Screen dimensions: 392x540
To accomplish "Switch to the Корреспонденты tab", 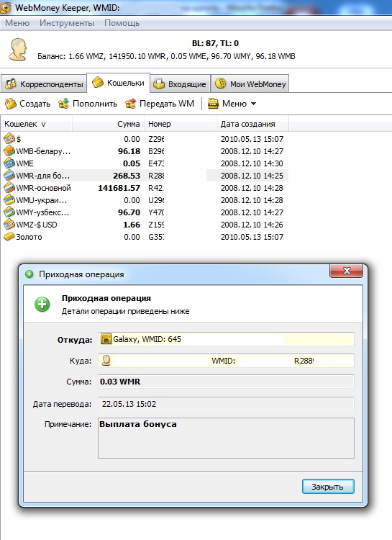I will pyautogui.click(x=44, y=84).
